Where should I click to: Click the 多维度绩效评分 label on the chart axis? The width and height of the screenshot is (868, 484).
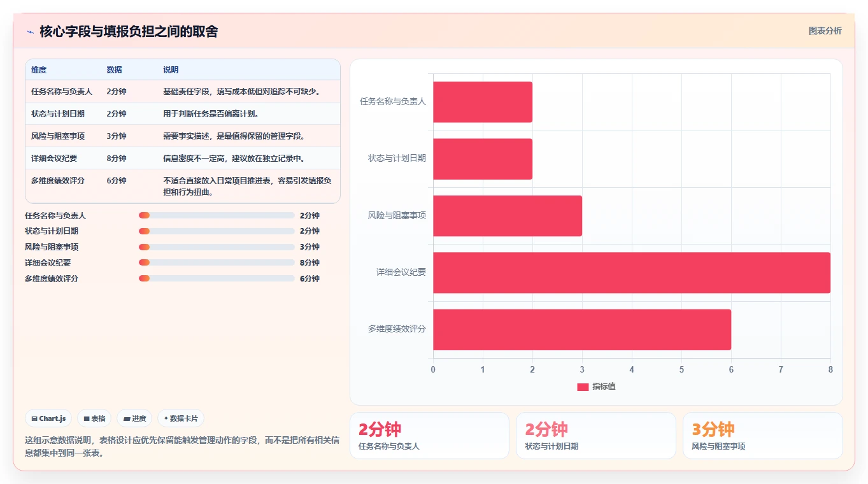coord(397,329)
